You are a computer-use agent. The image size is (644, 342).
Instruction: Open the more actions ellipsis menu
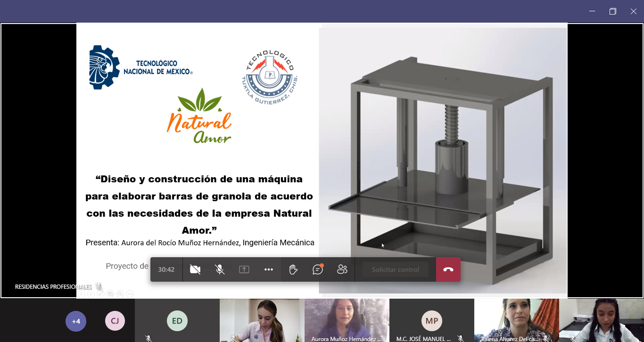pyautogui.click(x=269, y=269)
